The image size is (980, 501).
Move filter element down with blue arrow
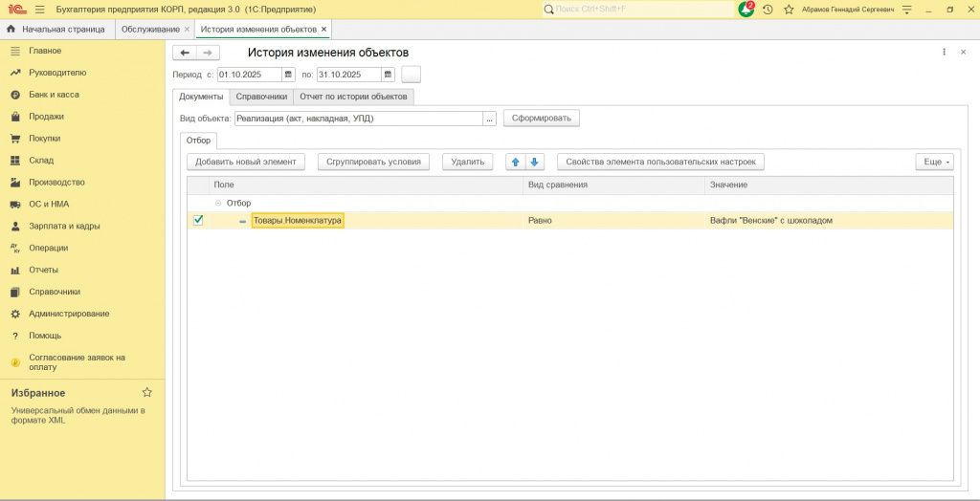(534, 162)
